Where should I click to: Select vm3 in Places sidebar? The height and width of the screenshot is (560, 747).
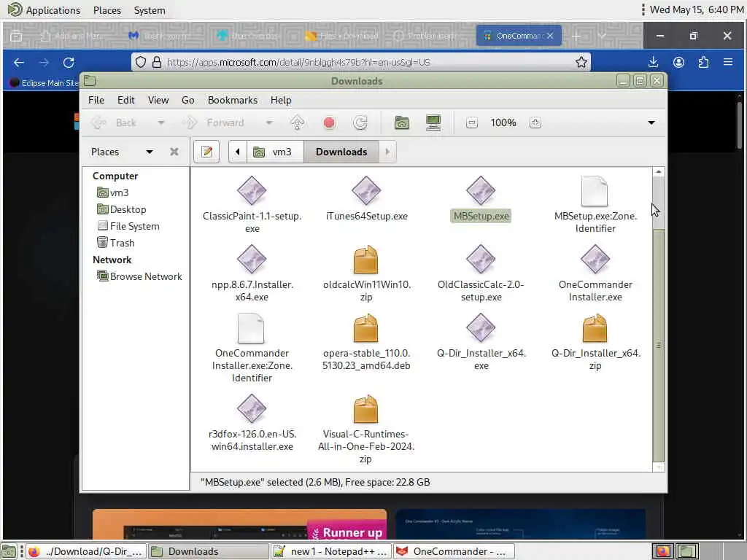point(113,192)
